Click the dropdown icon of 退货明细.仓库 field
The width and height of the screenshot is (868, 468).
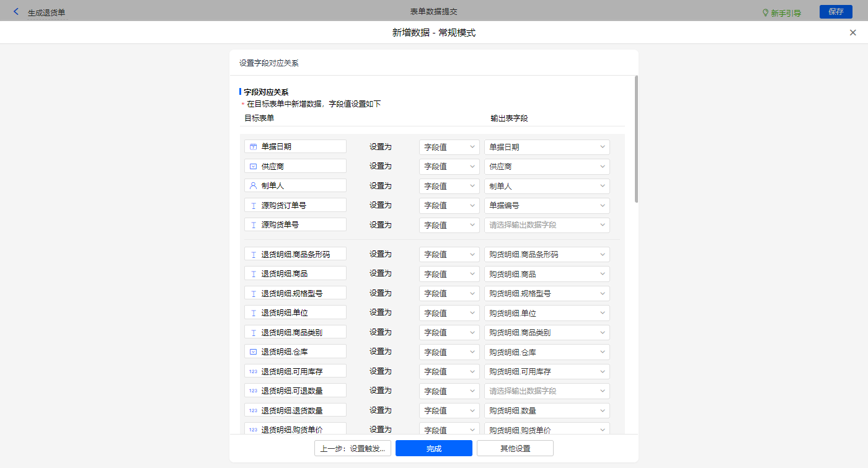[253, 352]
